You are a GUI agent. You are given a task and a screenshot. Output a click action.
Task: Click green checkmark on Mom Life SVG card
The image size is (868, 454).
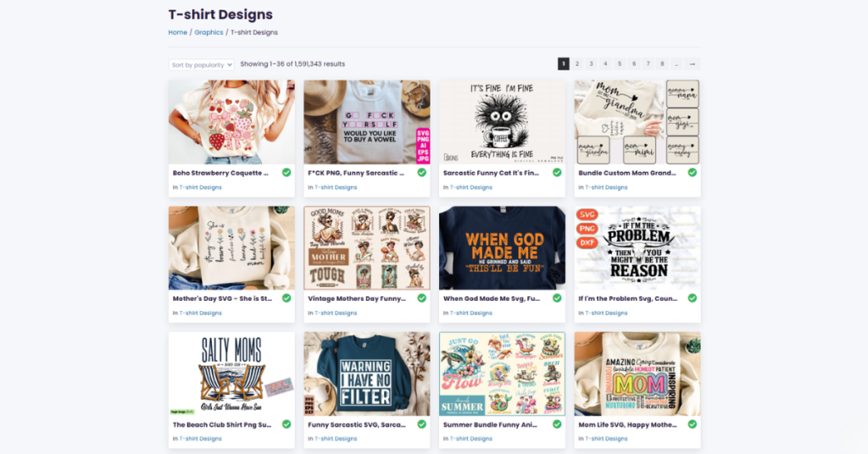pos(693,424)
